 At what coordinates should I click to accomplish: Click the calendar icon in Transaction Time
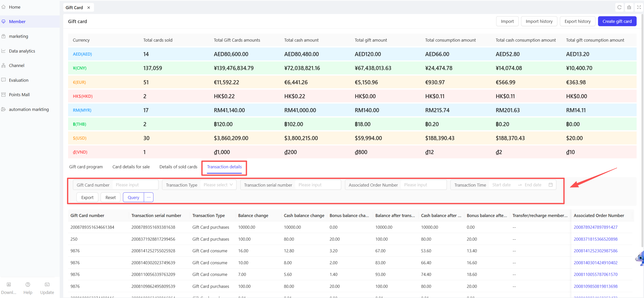click(x=551, y=185)
